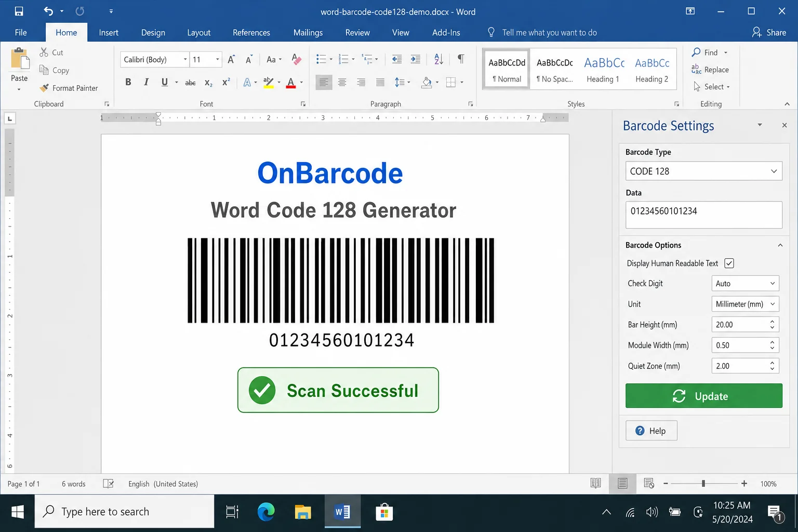The image size is (798, 532).
Task: Show paragraph marks with pilcrow icon
Action: pos(461,59)
